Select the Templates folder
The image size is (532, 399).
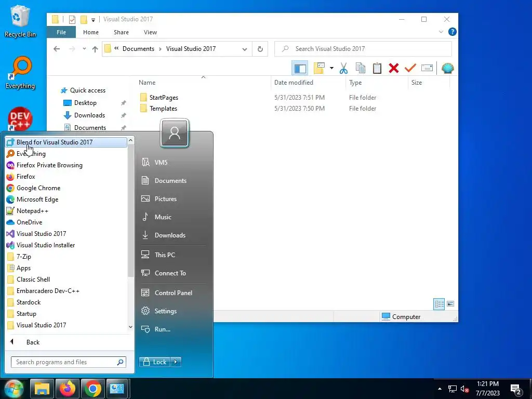tap(163, 109)
